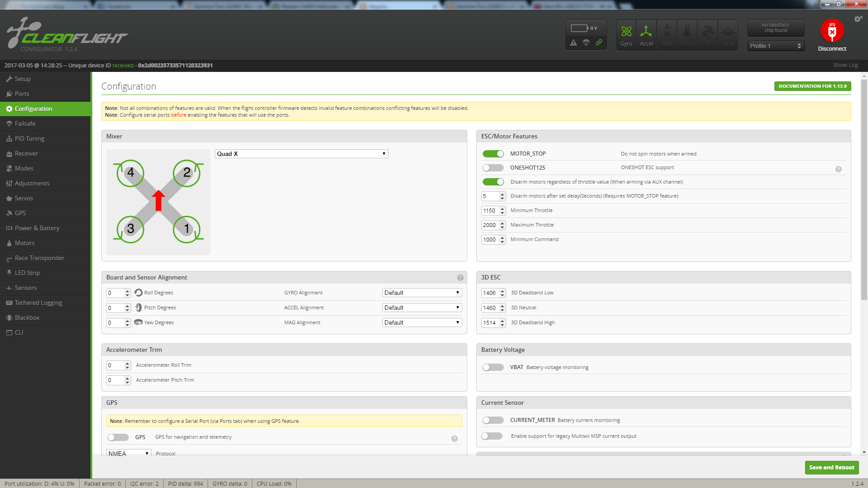Toggle legacy Multiwii MSP current output
This screenshot has width=868, height=488.
[492, 436]
